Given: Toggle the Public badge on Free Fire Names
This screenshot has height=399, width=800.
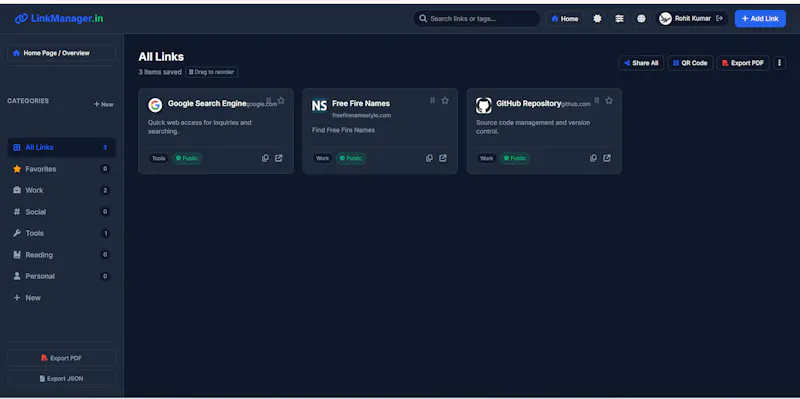Looking at the screenshot, I should point(351,159).
